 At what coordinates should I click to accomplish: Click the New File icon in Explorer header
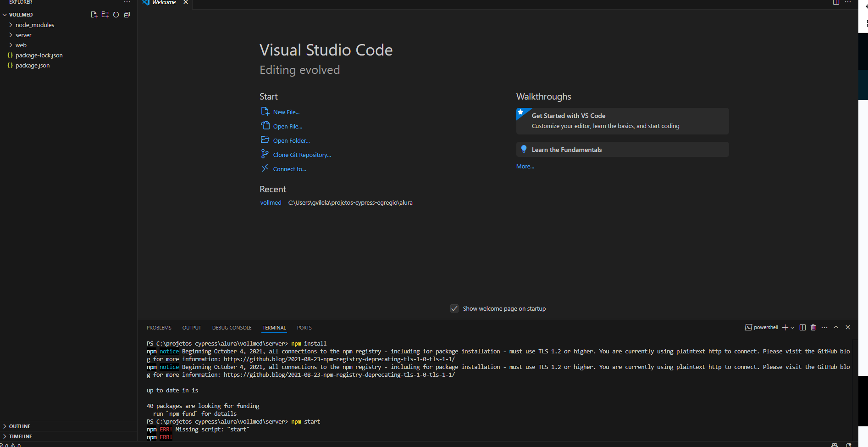[94, 15]
